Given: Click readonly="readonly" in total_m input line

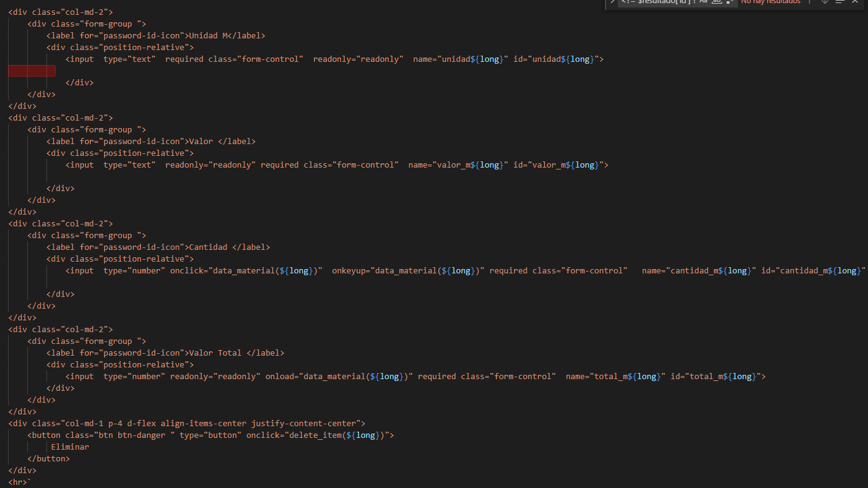Looking at the screenshot, I should [215, 377].
